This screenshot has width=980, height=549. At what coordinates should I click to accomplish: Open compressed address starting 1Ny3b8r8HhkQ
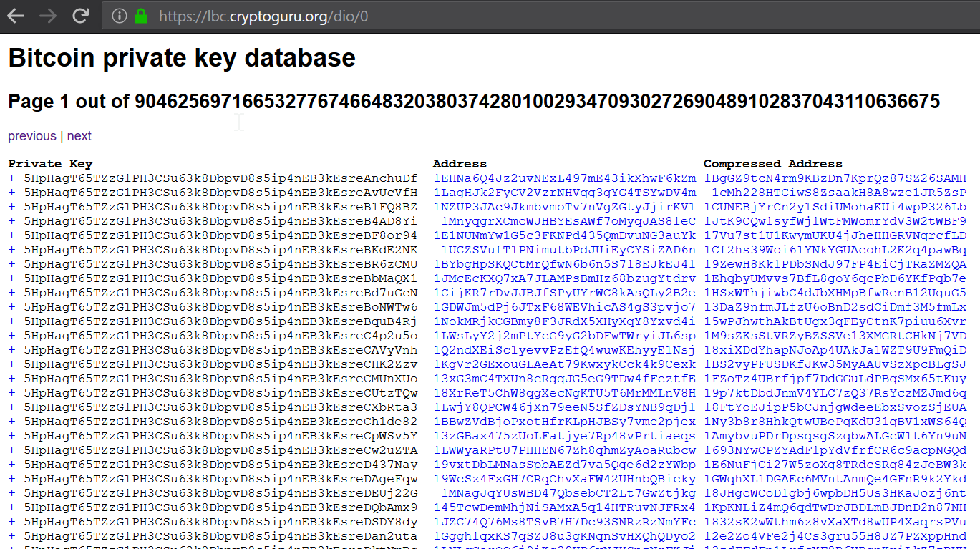(x=835, y=422)
